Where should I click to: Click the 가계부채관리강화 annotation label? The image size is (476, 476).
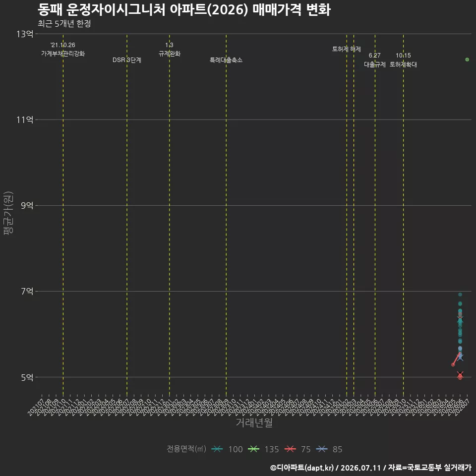click(x=63, y=54)
